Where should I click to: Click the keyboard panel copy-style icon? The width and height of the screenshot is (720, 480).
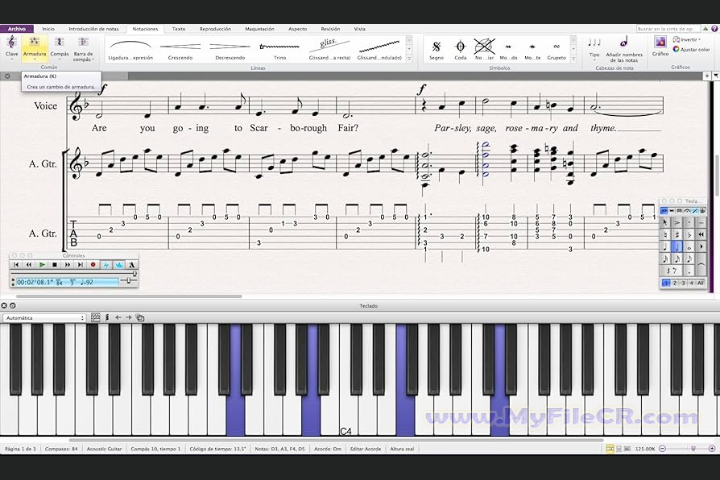[140, 317]
